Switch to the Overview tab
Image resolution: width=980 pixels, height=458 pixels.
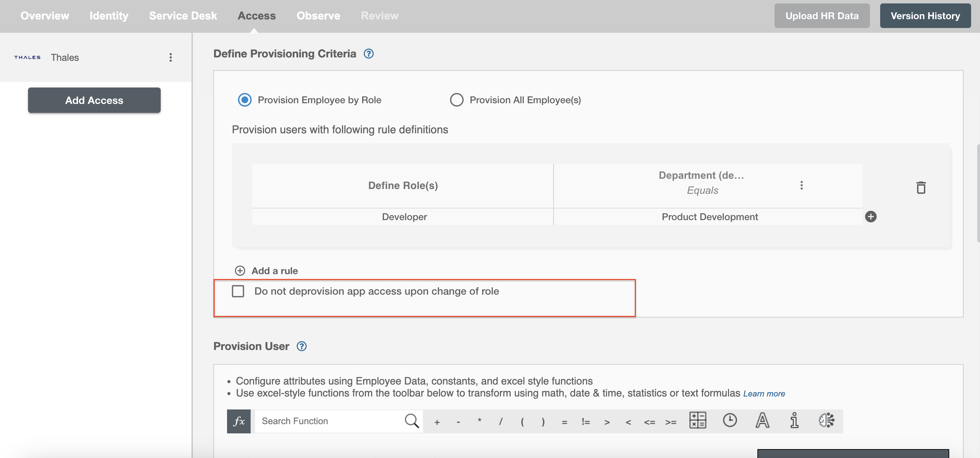[45, 16]
